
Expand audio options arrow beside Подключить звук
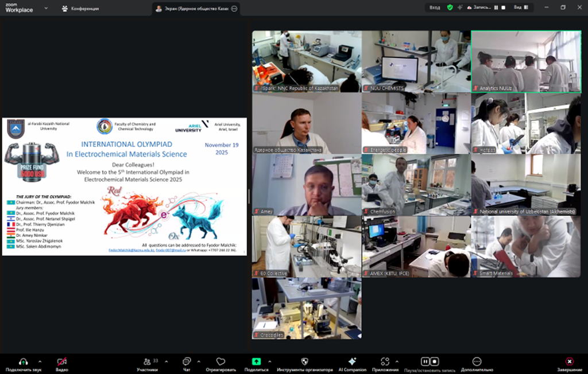tap(40, 361)
